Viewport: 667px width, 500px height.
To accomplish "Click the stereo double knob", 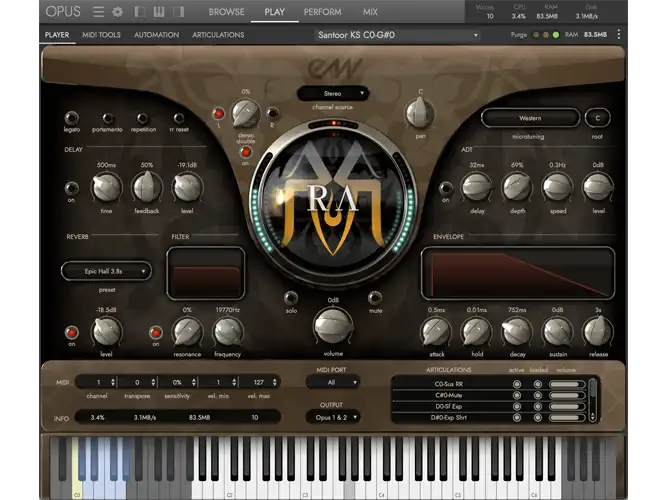I will pyautogui.click(x=245, y=114).
